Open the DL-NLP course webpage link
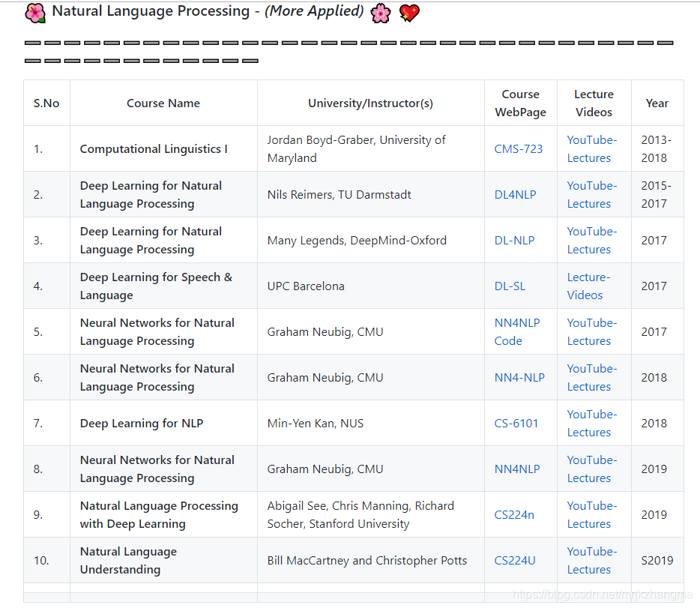Viewport: 700px width, 608px height. tap(514, 241)
